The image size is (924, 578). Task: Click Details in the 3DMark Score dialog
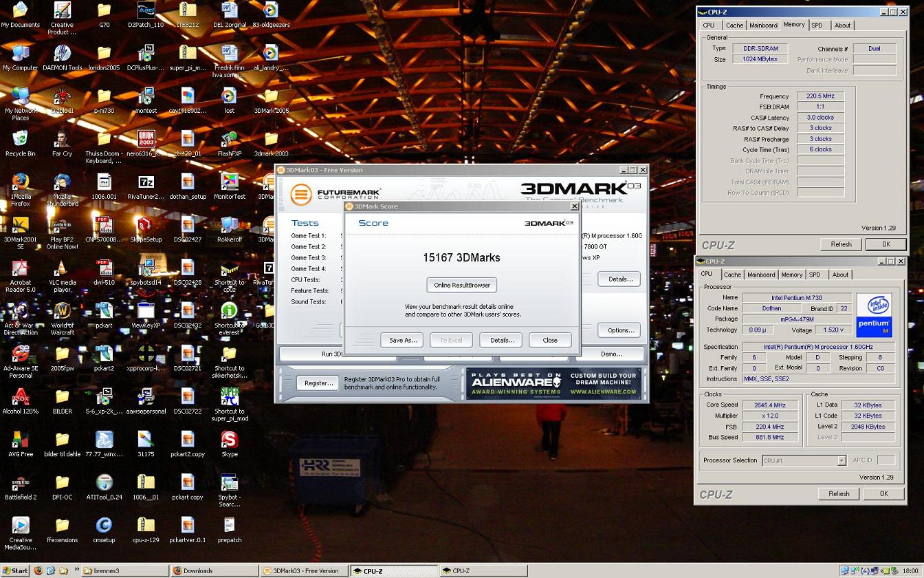point(501,340)
